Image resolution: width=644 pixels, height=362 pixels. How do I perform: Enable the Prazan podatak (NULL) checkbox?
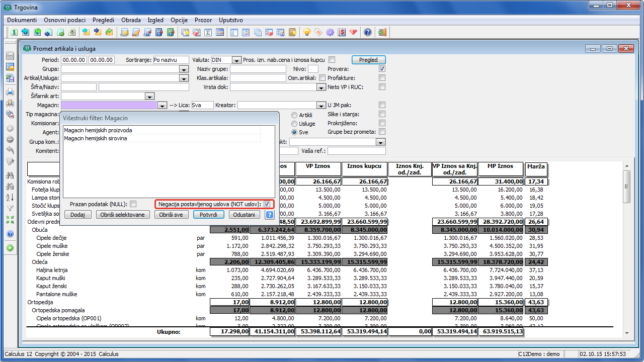133,204
